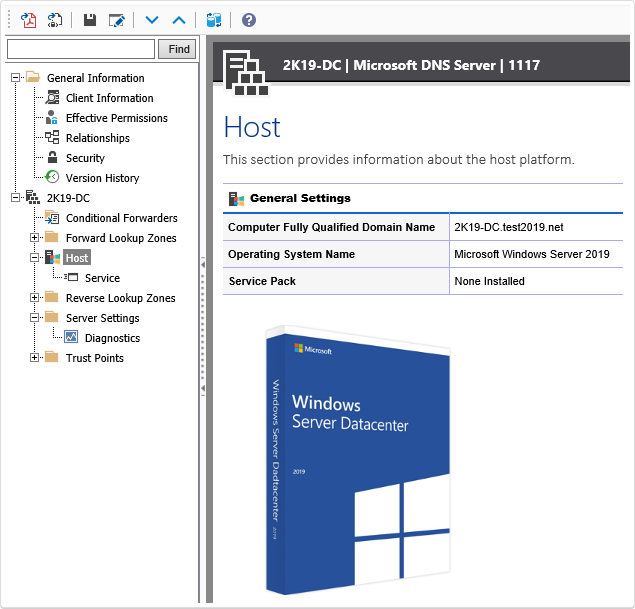Select Security tree item
Image resolution: width=635 pixels, height=609 pixels.
click(85, 158)
